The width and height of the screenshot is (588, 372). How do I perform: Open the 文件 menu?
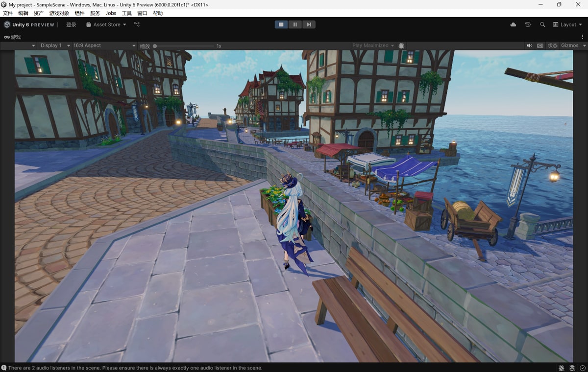[8, 13]
